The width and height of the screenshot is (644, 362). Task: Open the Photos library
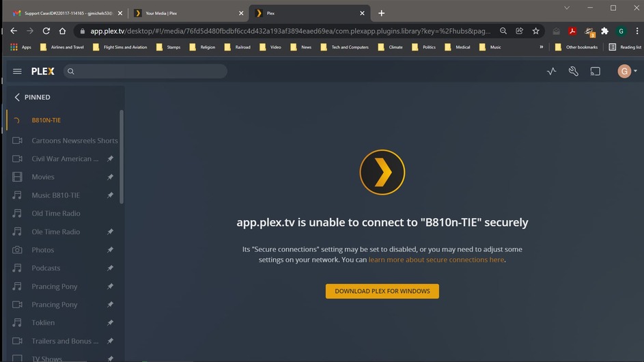tap(43, 250)
